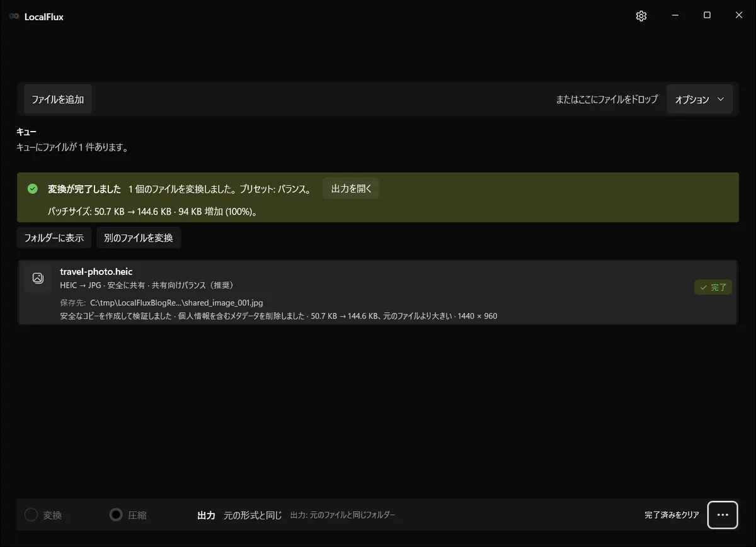756x547 pixels.
Task: Open the settings gear icon
Action: [x=641, y=16]
